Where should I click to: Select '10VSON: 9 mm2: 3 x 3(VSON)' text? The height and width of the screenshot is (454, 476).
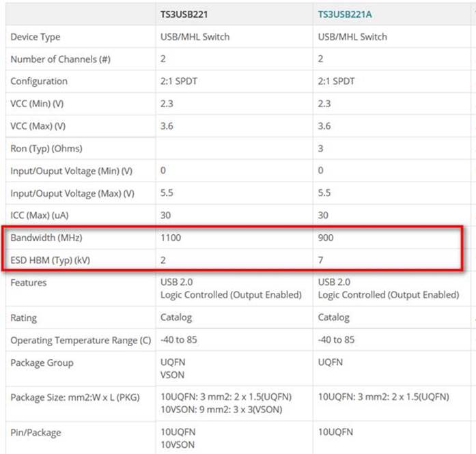[x=221, y=410]
